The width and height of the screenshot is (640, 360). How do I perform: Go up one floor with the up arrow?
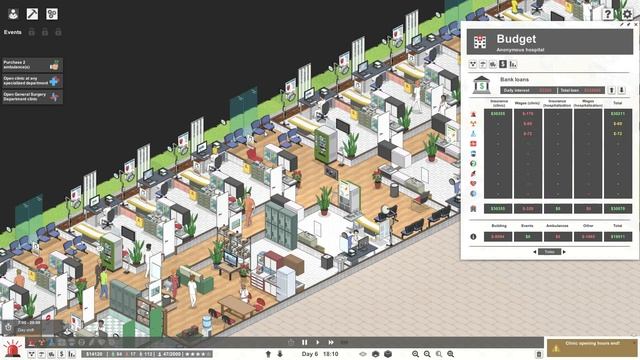[x=268, y=354]
